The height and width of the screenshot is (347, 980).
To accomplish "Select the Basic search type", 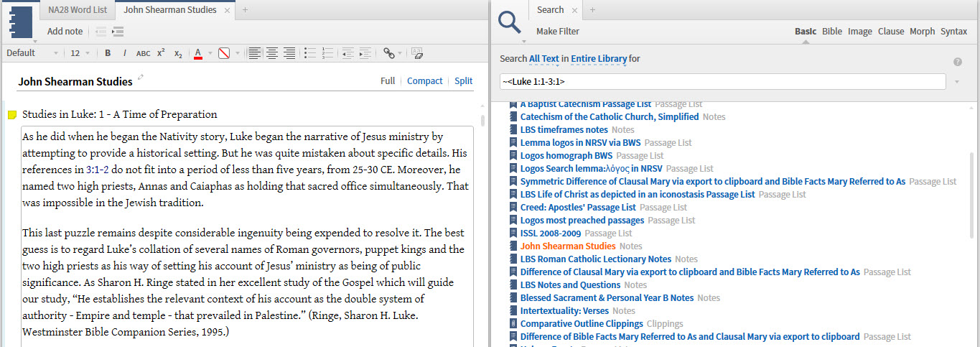I will (806, 32).
